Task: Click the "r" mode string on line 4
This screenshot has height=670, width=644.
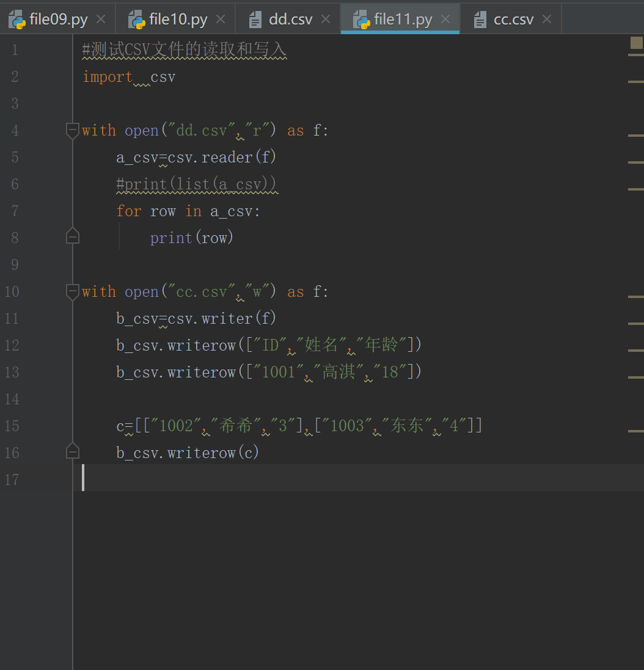Action: pos(257,130)
